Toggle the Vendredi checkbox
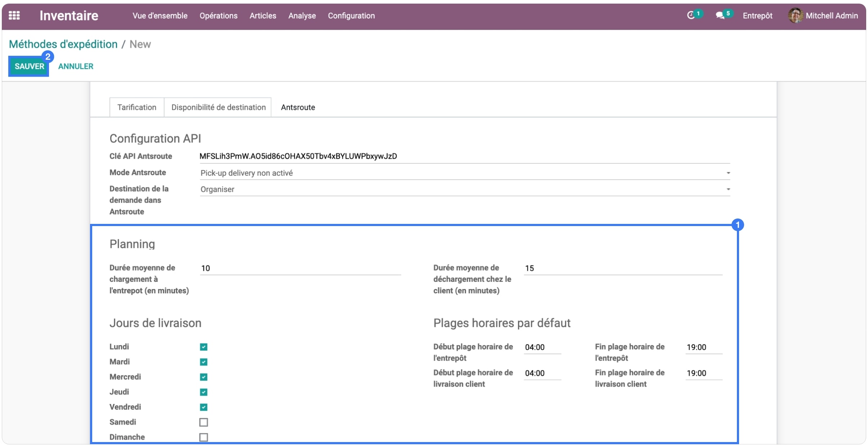This screenshot has width=868, height=446. tap(203, 407)
